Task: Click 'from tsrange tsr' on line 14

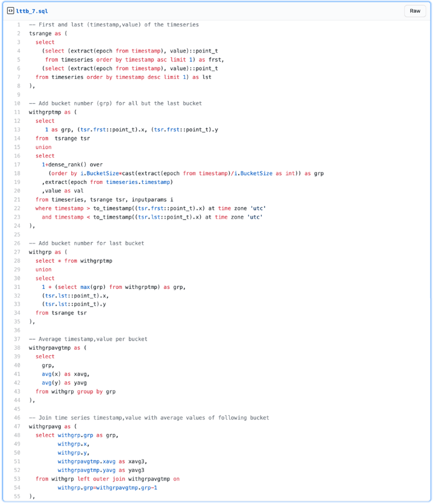Action: tap(63, 139)
